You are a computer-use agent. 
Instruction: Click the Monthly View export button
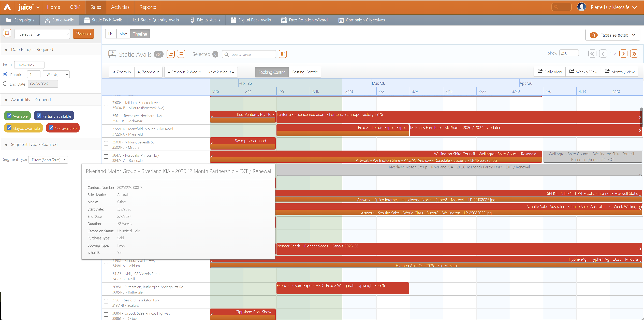619,72
